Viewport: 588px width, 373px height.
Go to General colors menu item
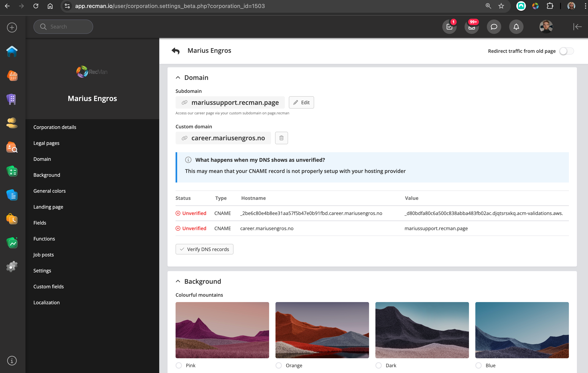point(50,191)
